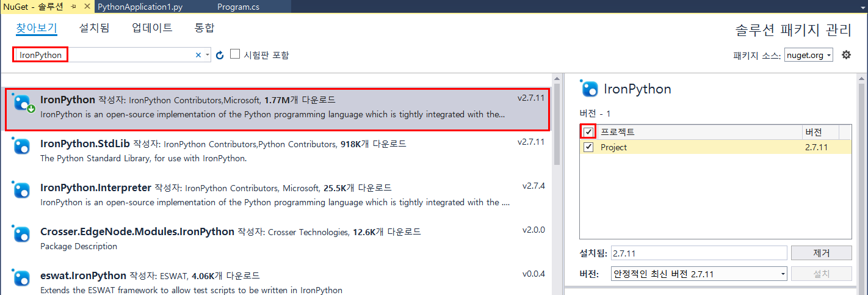Open NuGet settings with the gear icon
The image size is (868, 295).
[x=846, y=55]
